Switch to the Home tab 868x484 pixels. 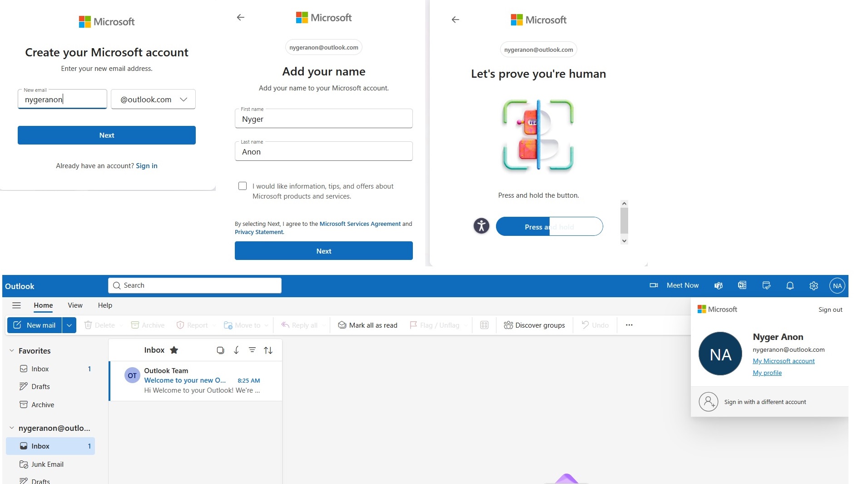43,305
